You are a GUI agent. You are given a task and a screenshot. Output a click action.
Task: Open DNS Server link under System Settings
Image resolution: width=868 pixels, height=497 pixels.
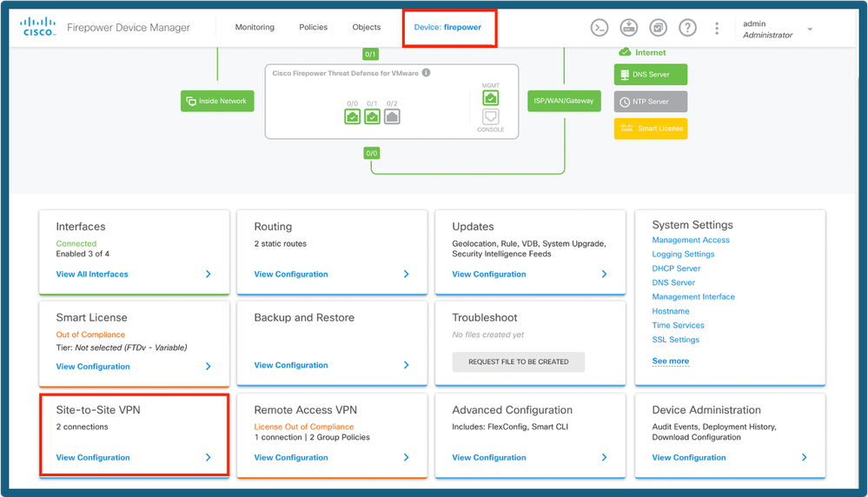click(x=673, y=282)
